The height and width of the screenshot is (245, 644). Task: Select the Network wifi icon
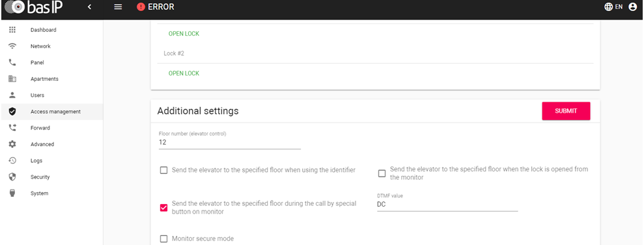tap(12, 46)
